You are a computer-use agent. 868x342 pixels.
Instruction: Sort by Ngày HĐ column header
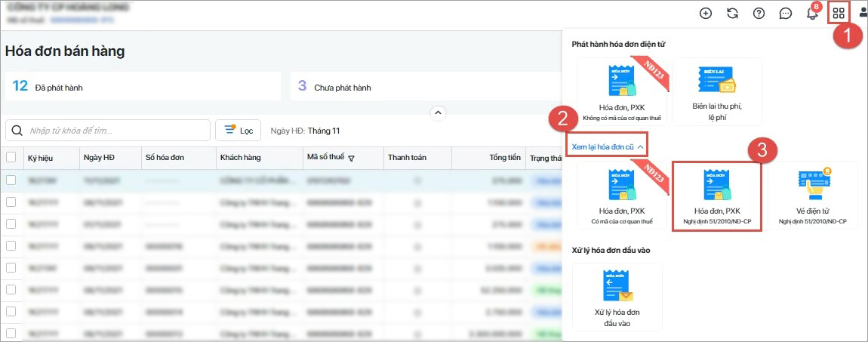coord(99,158)
